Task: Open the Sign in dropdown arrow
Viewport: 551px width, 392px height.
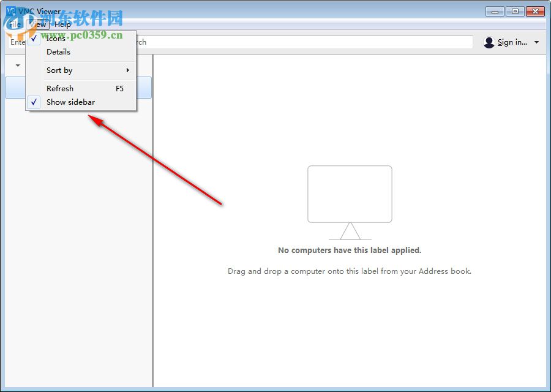Action: click(x=537, y=42)
